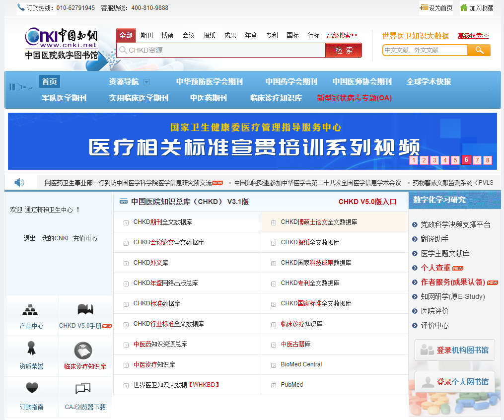Click the 设为首页 icon
Image resolution: width=504 pixels, height=420 pixels.
tap(424, 7)
